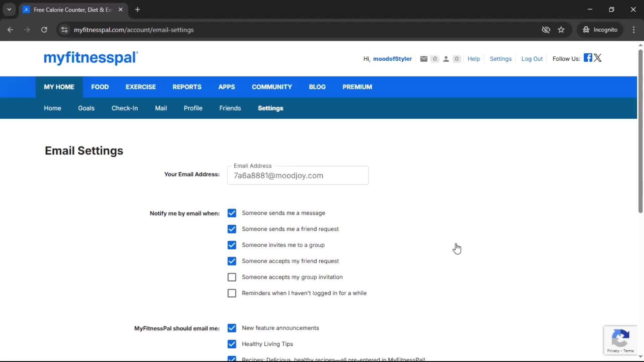Go to Goals in the sub-navigation
The height and width of the screenshot is (362, 644).
click(x=86, y=108)
